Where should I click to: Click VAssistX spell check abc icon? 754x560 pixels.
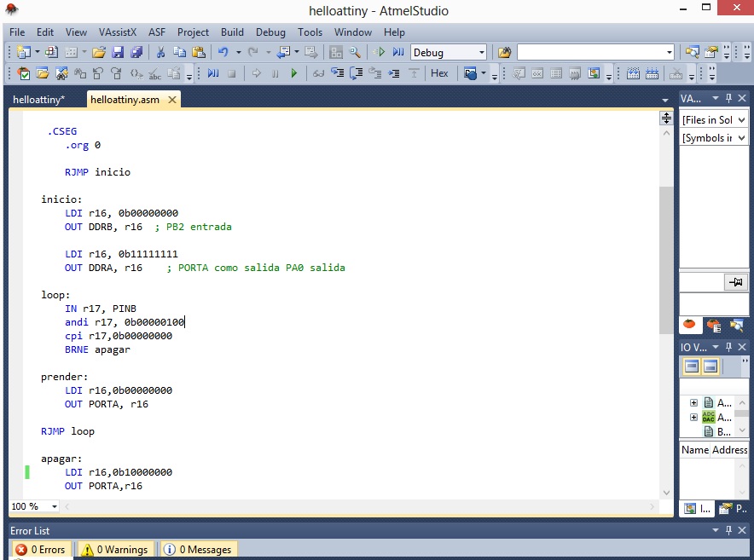[155, 73]
